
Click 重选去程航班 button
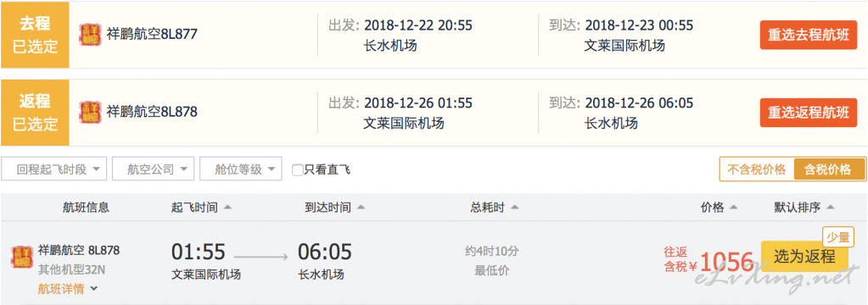(x=809, y=35)
